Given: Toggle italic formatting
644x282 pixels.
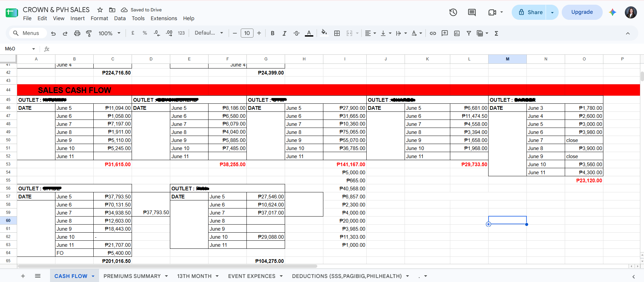Looking at the screenshot, I should (284, 33).
